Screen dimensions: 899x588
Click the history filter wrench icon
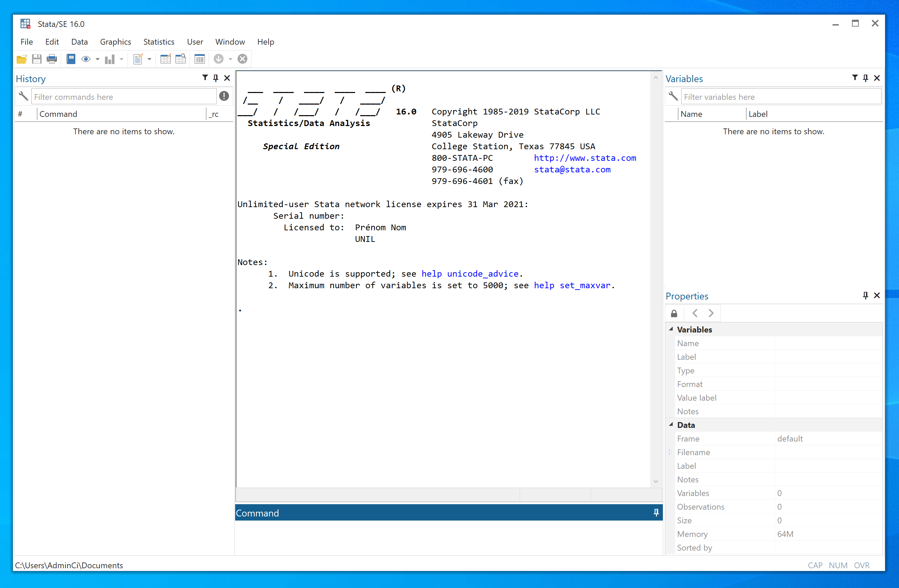click(x=24, y=97)
